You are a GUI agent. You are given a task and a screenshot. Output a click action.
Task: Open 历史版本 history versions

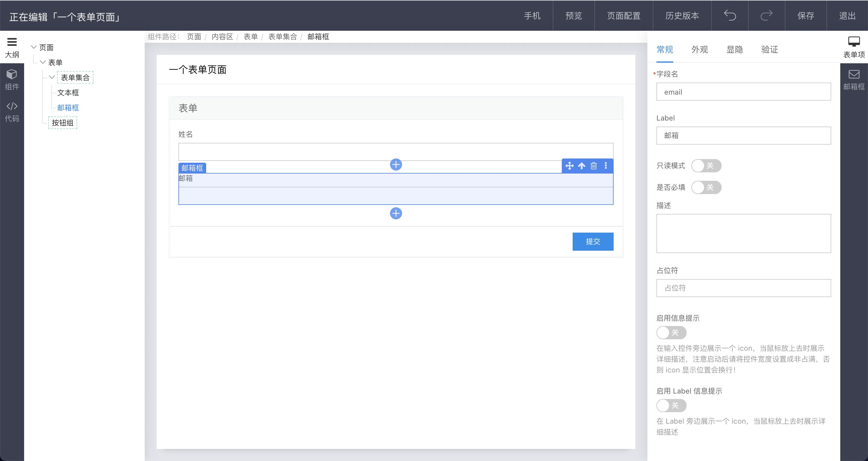(682, 16)
